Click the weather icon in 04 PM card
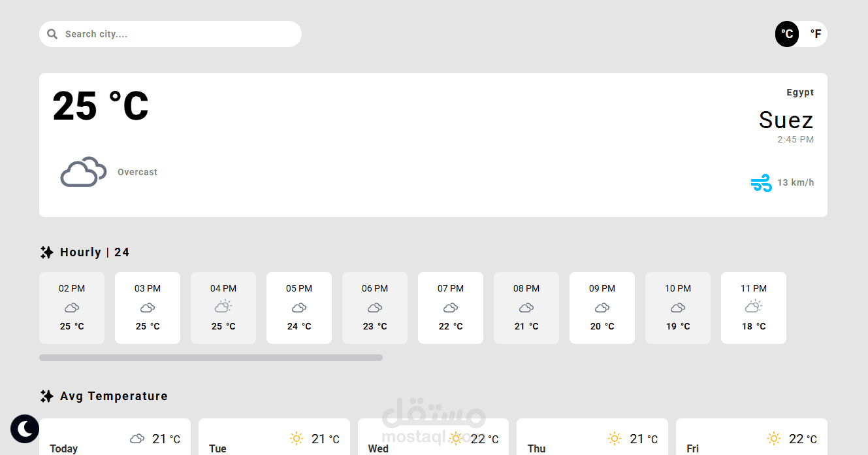 point(223,306)
